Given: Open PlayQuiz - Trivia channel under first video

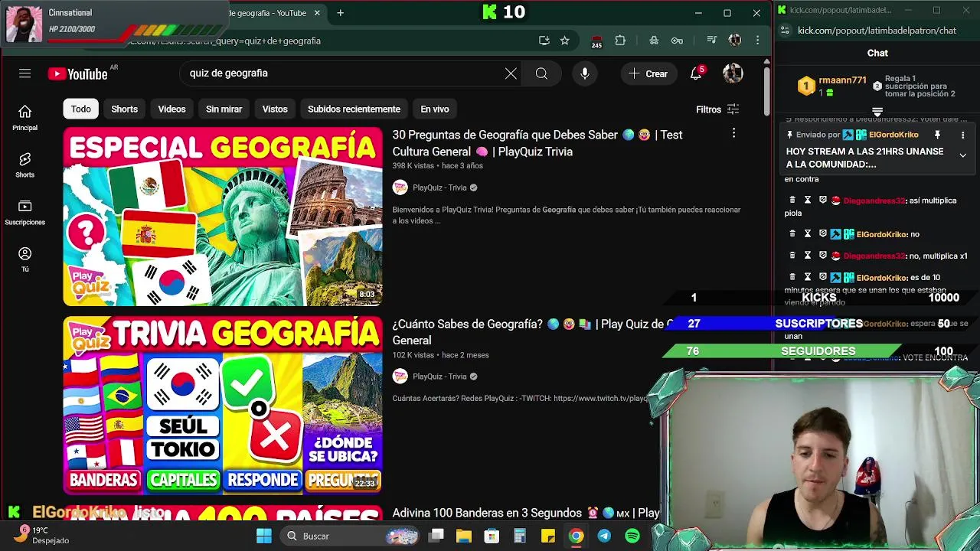Looking at the screenshot, I should point(439,187).
